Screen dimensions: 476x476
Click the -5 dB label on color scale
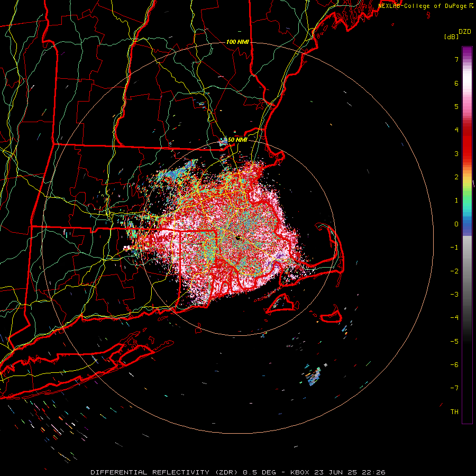coord(454,341)
